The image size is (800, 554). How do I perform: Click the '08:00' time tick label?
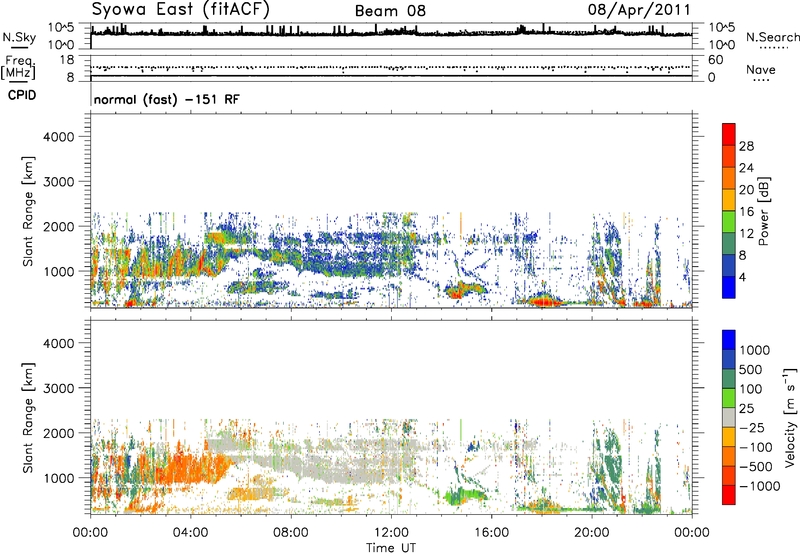(291, 533)
